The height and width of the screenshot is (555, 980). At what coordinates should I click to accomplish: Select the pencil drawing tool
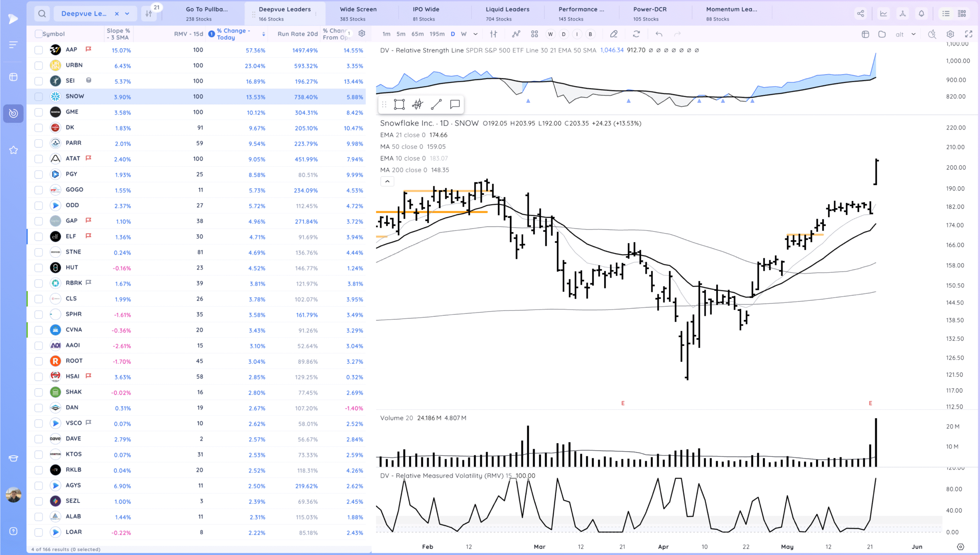pyautogui.click(x=614, y=34)
